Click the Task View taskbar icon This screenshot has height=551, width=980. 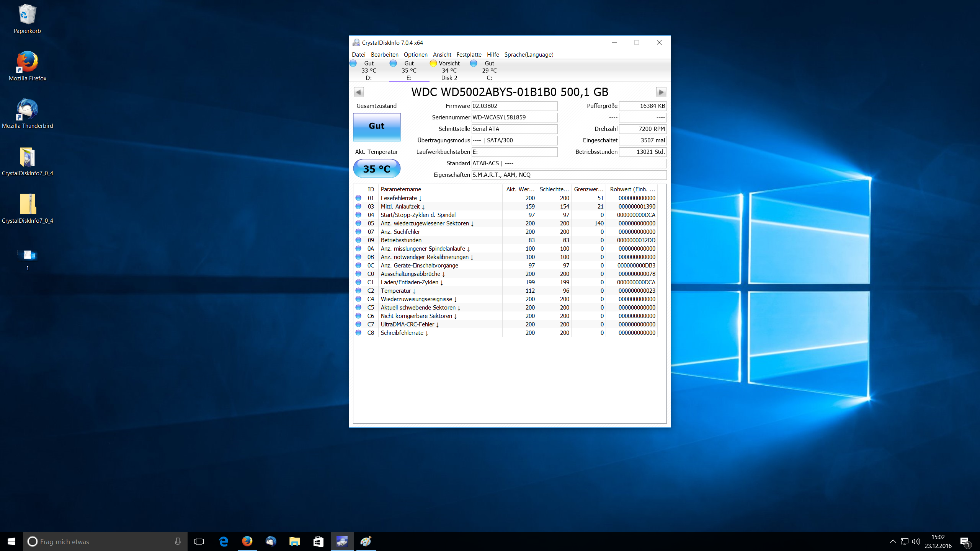coord(199,541)
